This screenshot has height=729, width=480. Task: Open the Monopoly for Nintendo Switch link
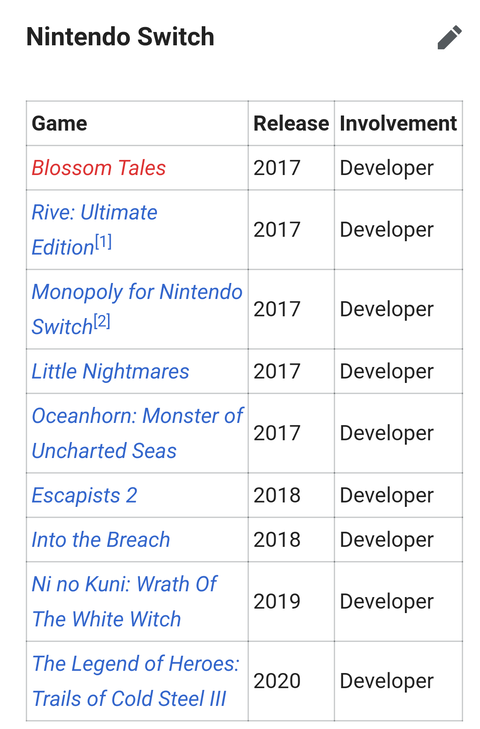(x=137, y=309)
